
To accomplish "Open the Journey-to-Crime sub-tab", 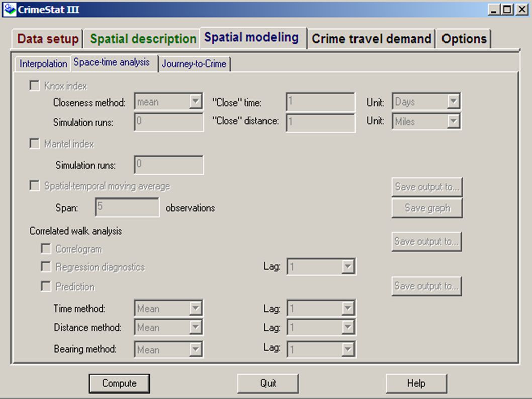I will point(194,64).
